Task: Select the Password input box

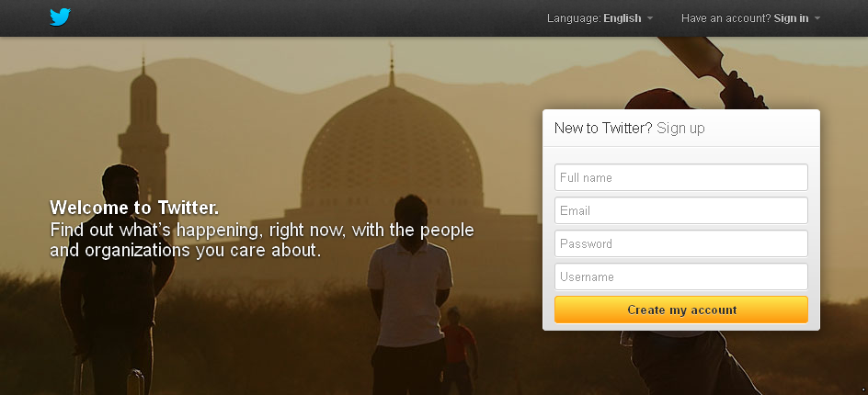Action: click(681, 244)
